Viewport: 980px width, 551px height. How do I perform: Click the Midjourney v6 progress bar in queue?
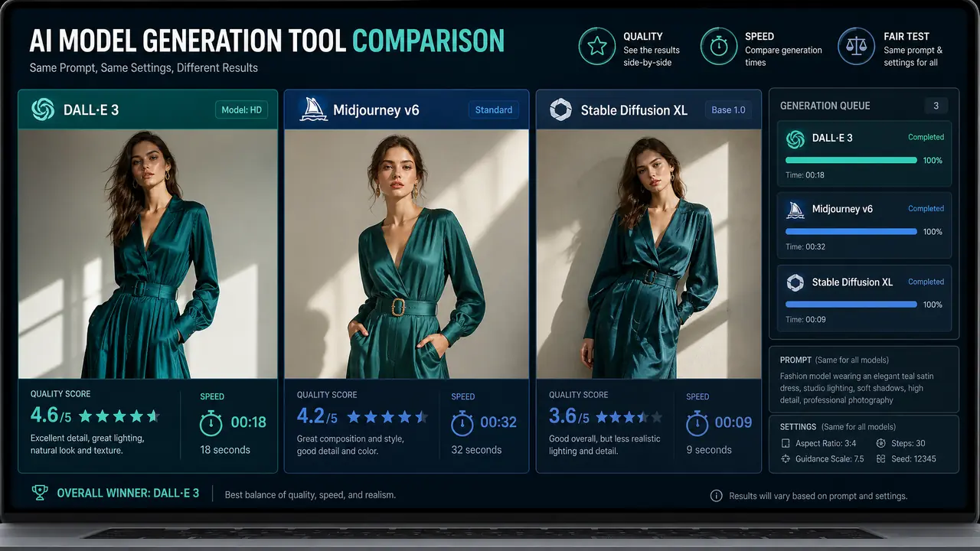coord(851,232)
